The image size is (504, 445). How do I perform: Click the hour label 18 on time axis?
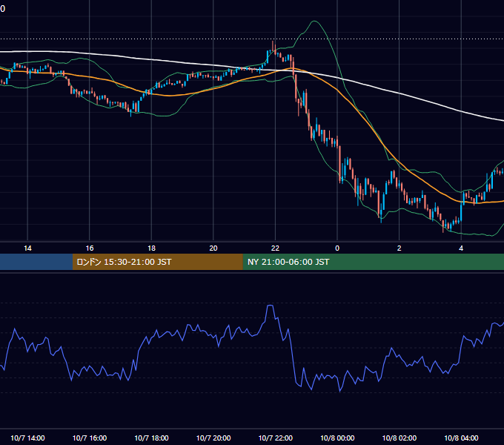click(x=151, y=248)
